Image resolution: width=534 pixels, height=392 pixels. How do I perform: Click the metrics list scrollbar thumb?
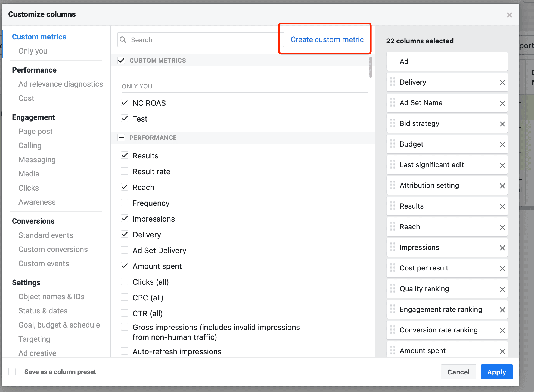(370, 67)
